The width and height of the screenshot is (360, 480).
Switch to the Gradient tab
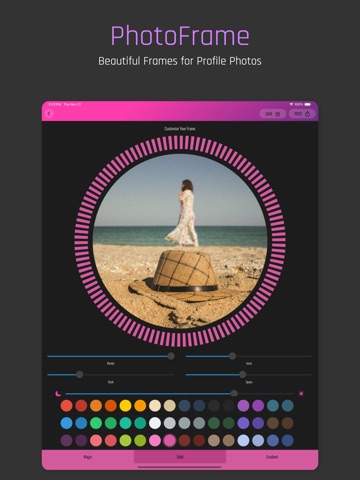pos(272,457)
